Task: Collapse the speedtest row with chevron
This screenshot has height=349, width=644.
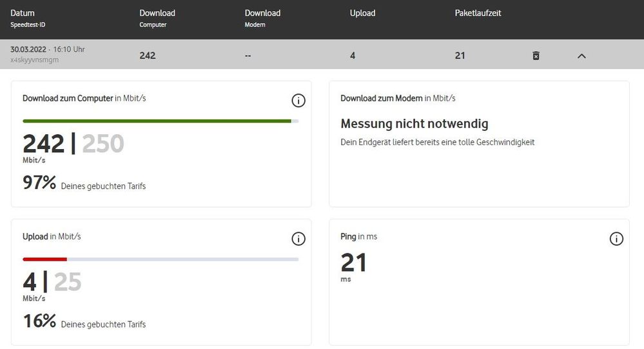Action: (x=581, y=56)
